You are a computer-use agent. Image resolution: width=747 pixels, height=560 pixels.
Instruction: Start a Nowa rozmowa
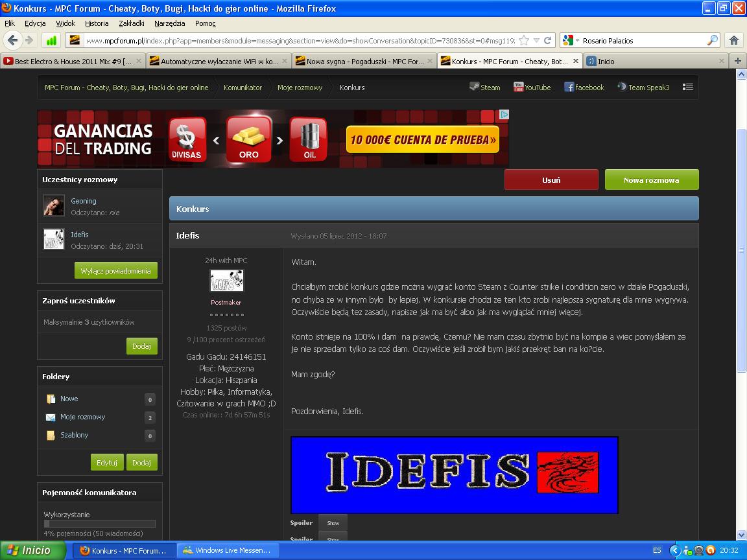pos(651,180)
